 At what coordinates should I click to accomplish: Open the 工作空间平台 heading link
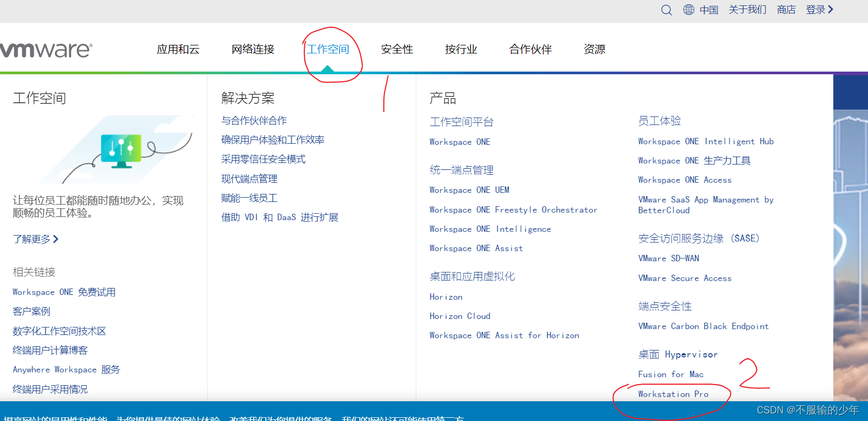click(x=462, y=122)
